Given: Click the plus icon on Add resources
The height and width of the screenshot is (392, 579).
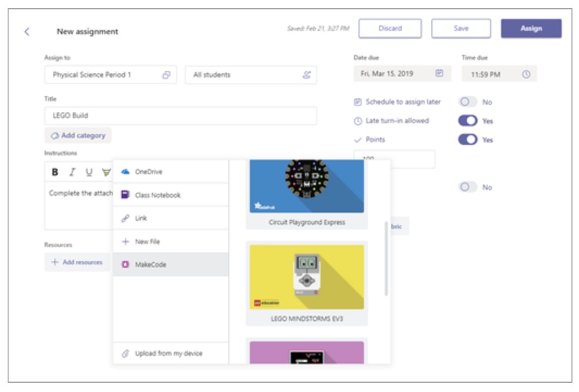Looking at the screenshot, I should (x=55, y=262).
